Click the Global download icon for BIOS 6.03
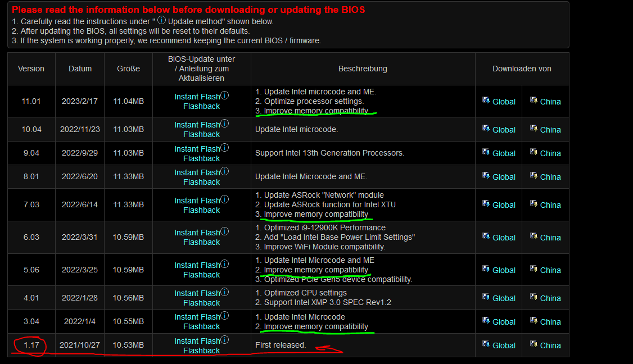Viewport: 633px width, 364px height. coord(486,236)
